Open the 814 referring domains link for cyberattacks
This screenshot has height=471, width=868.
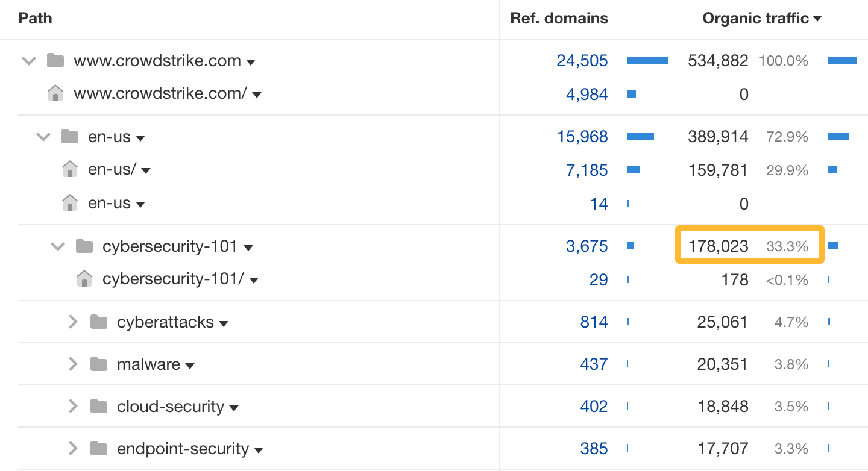(594, 322)
